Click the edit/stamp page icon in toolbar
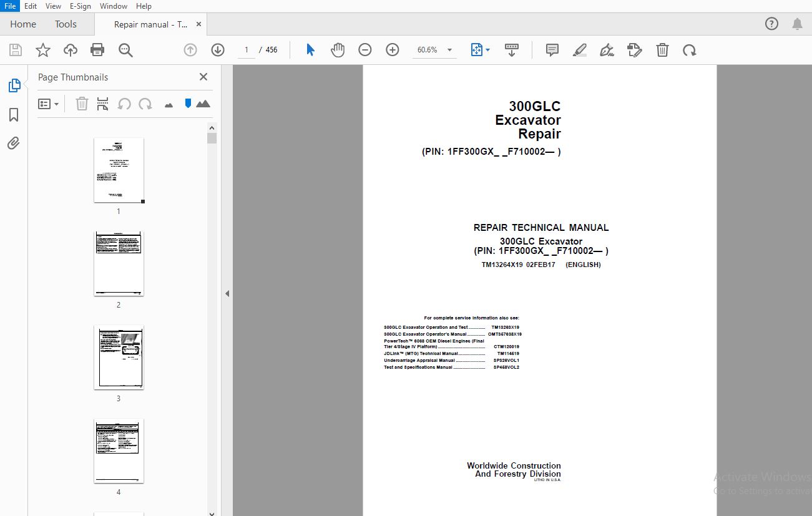 635,50
